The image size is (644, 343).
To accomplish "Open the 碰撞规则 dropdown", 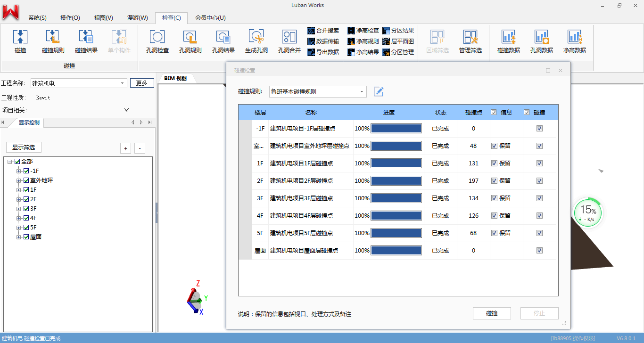I will [x=362, y=91].
